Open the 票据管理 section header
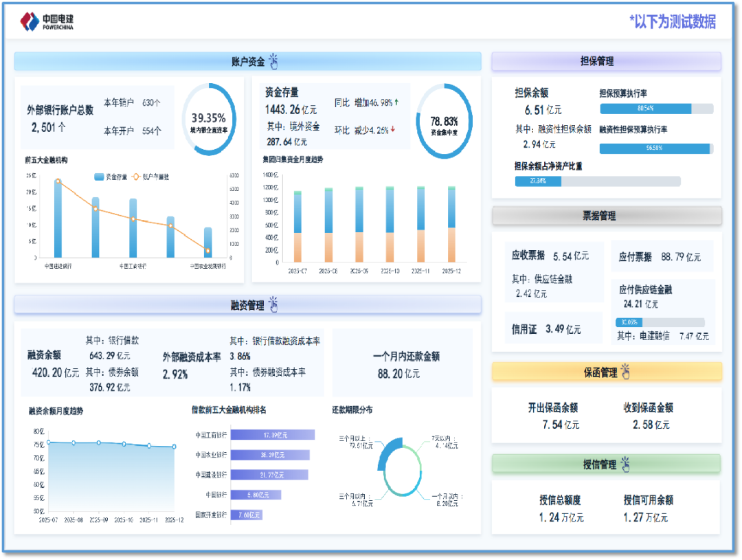Image resolution: width=742 pixels, height=560 pixels. click(607, 216)
